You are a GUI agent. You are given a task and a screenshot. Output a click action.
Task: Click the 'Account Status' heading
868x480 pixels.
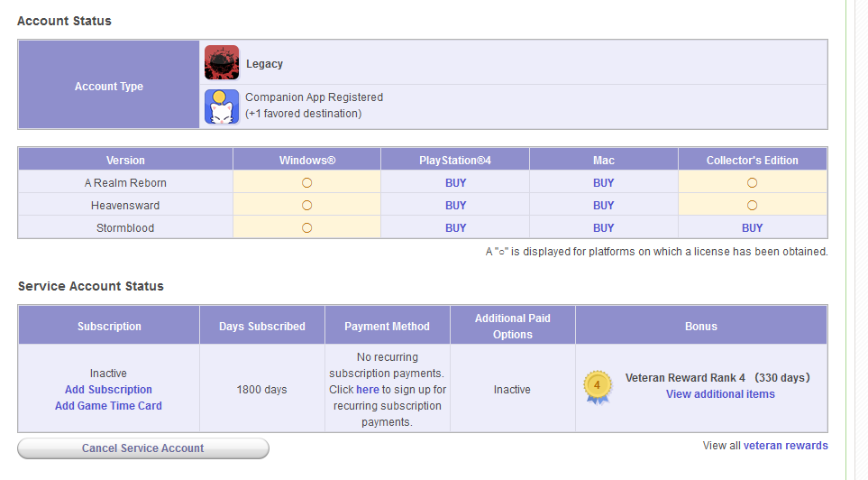click(x=64, y=21)
